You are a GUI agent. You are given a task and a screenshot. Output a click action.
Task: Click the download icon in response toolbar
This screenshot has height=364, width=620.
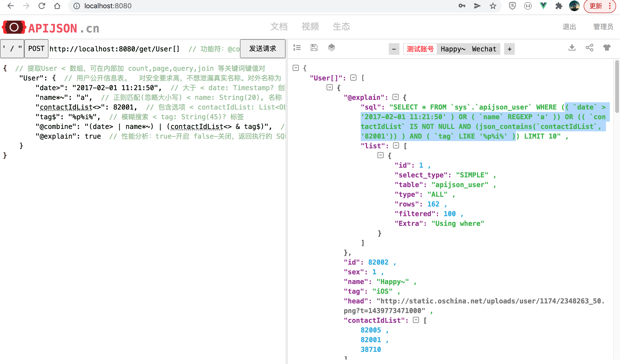click(x=572, y=48)
